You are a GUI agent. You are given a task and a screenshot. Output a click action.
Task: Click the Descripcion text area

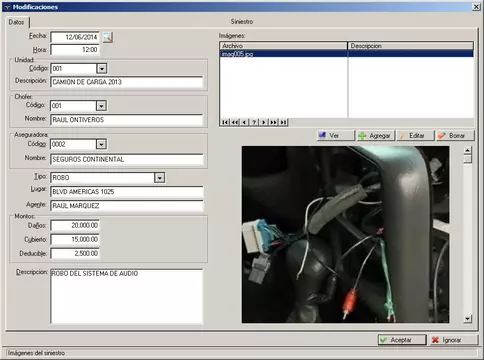click(x=127, y=296)
